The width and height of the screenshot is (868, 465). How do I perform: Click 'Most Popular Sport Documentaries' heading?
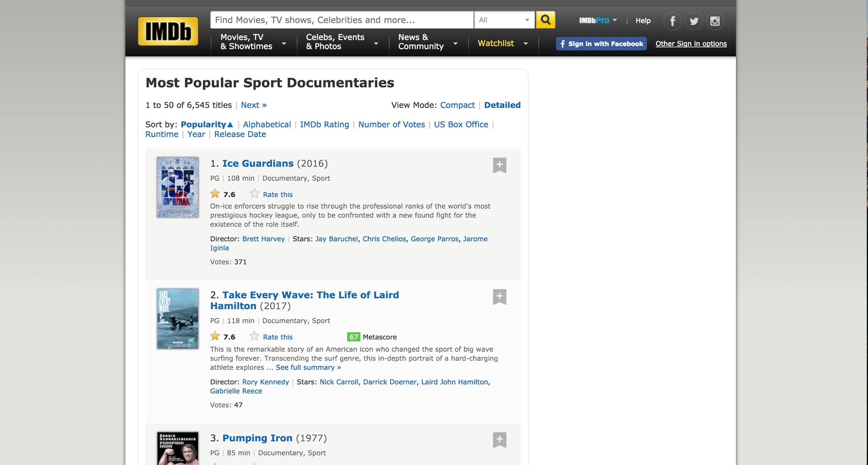(x=270, y=83)
